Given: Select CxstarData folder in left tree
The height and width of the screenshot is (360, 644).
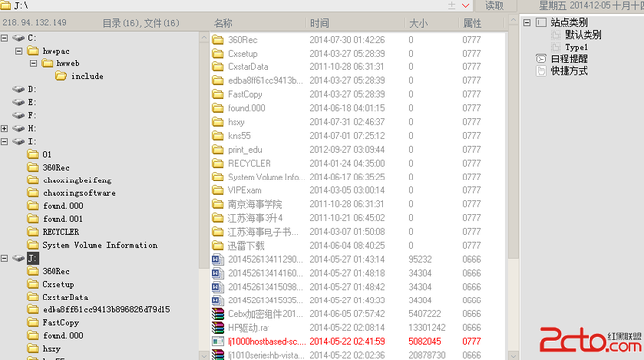Looking at the screenshot, I should tap(65, 297).
